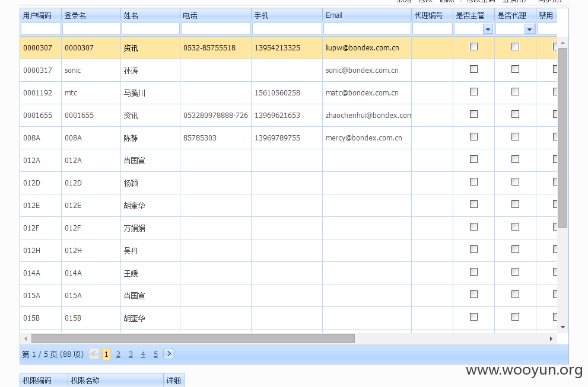Select email sonic@bondex.com.cn cell
The height and width of the screenshot is (387, 588).
tap(367, 71)
